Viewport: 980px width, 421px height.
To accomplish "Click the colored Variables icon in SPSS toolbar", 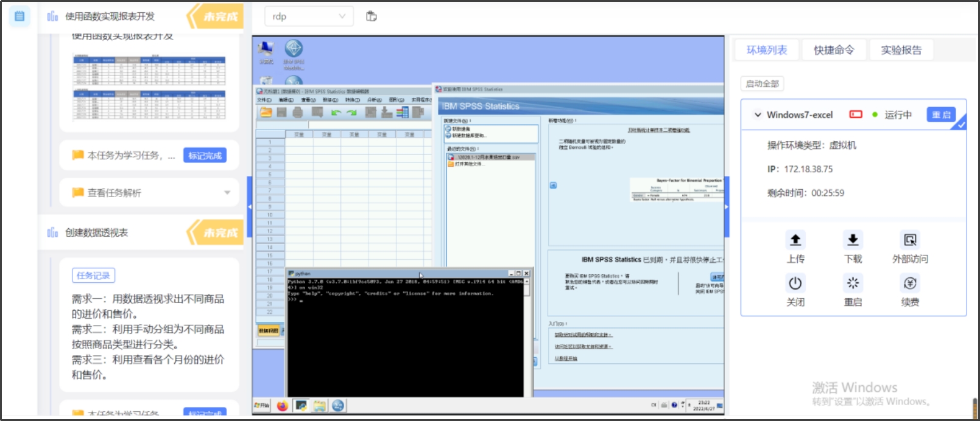I will tap(402, 112).
